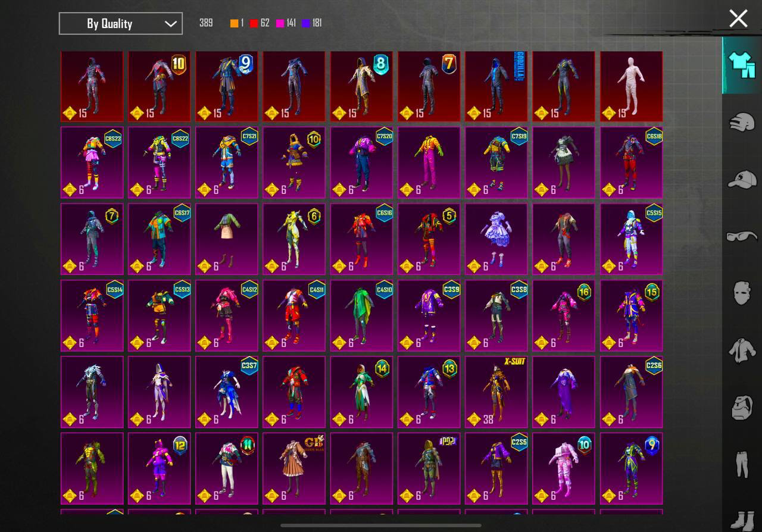Select the pink outfit with badge 6
762x532 pixels.
(294, 239)
